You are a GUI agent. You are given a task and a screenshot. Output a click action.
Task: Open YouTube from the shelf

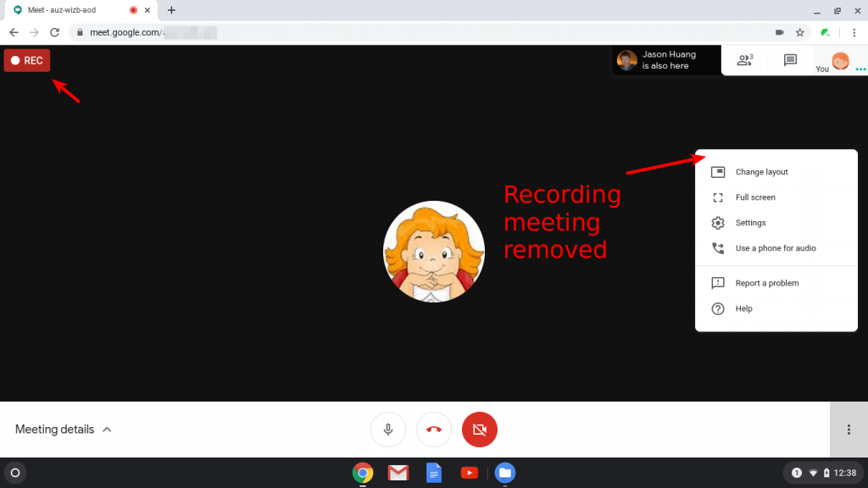point(470,473)
